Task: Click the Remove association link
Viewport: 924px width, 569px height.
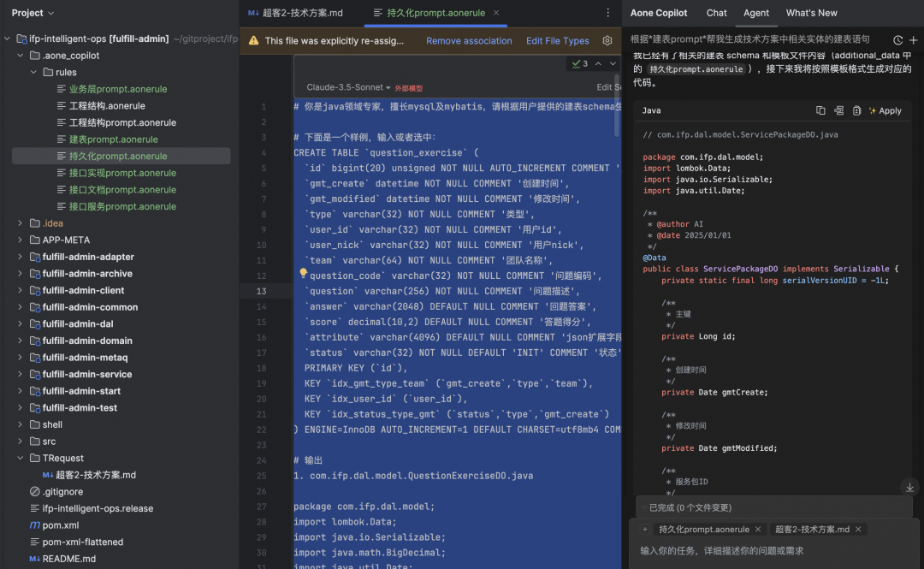Action: (x=469, y=41)
